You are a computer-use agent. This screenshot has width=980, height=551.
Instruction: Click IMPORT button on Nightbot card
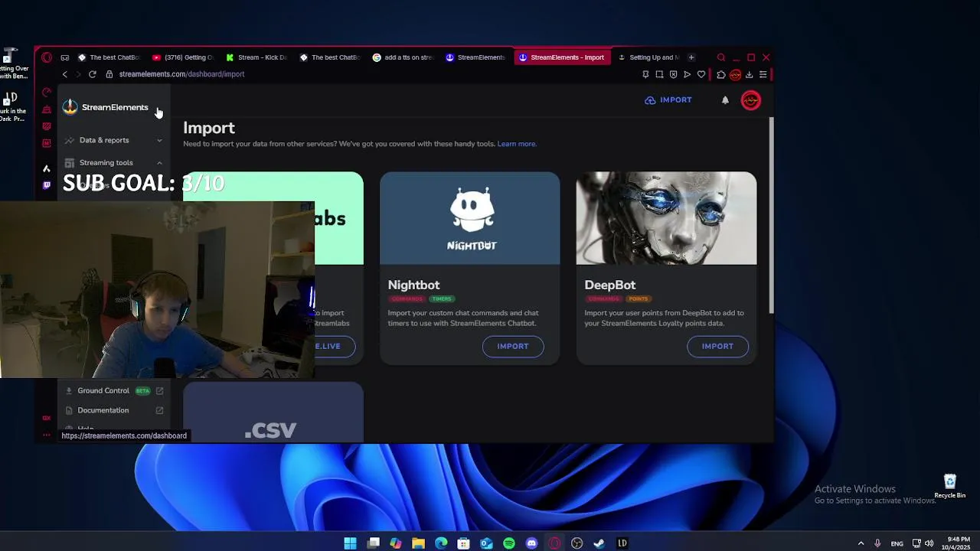coord(513,346)
